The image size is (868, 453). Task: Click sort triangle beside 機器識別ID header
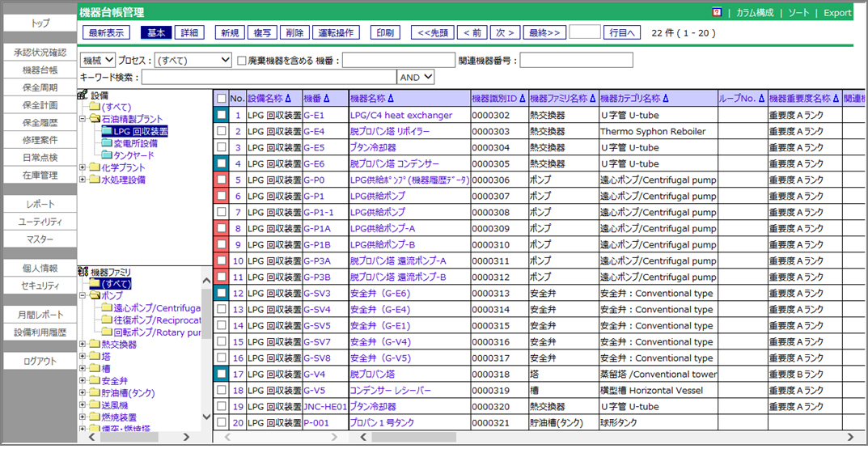click(x=522, y=98)
